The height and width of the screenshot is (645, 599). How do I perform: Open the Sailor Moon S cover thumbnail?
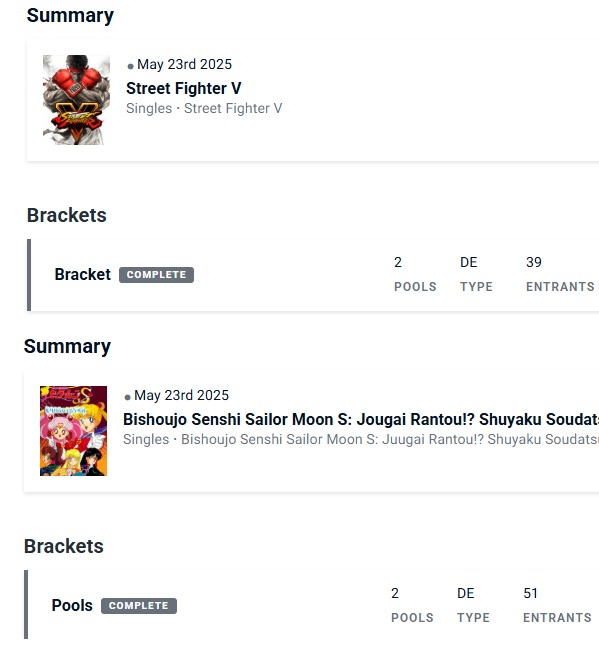[x=73, y=431]
